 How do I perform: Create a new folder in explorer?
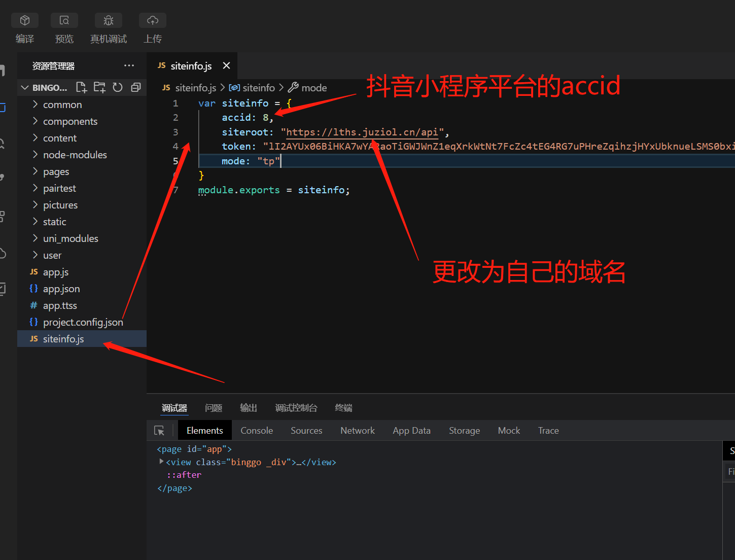99,87
